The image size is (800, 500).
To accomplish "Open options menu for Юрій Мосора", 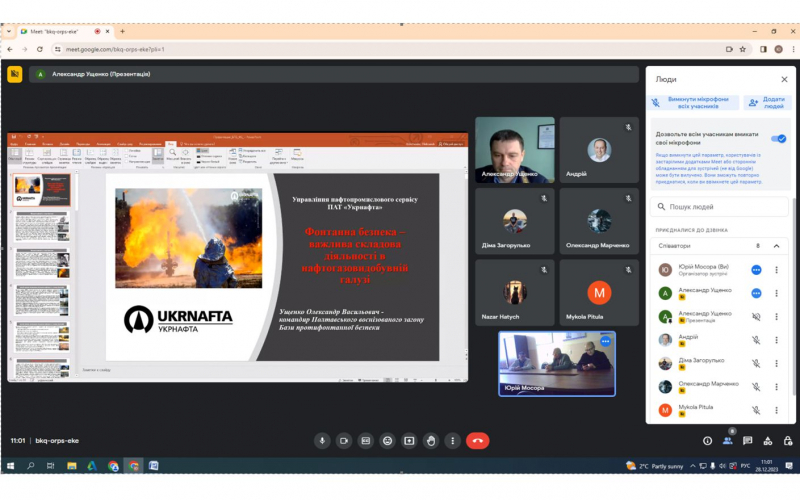I will click(x=777, y=270).
